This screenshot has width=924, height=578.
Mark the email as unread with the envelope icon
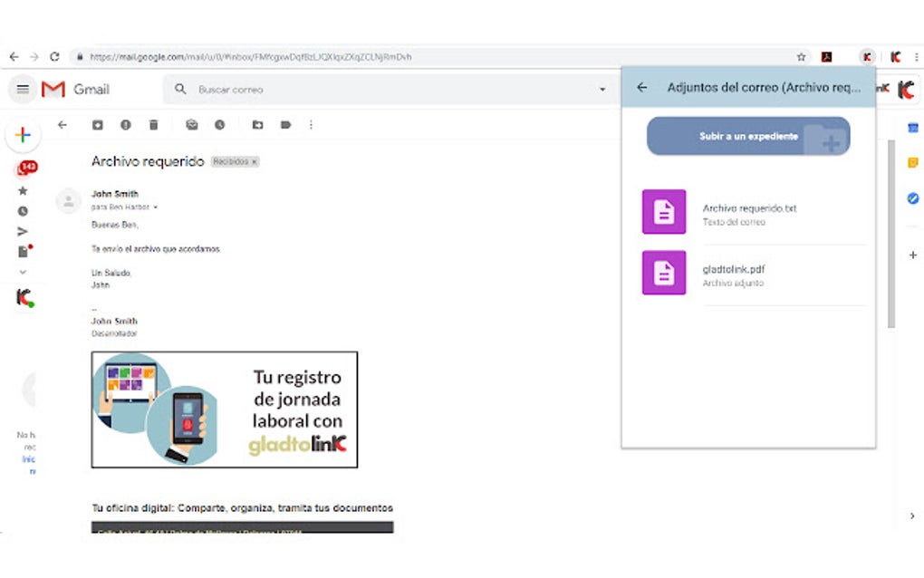coord(192,125)
